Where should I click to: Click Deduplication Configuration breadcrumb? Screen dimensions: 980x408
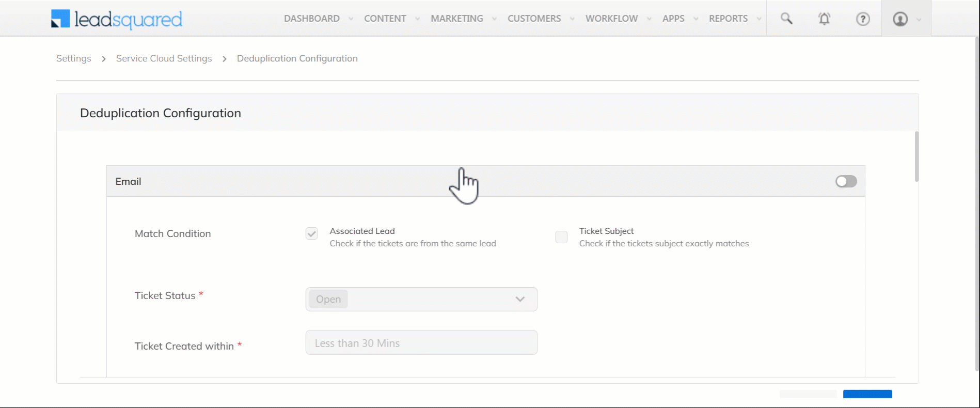[x=297, y=58]
